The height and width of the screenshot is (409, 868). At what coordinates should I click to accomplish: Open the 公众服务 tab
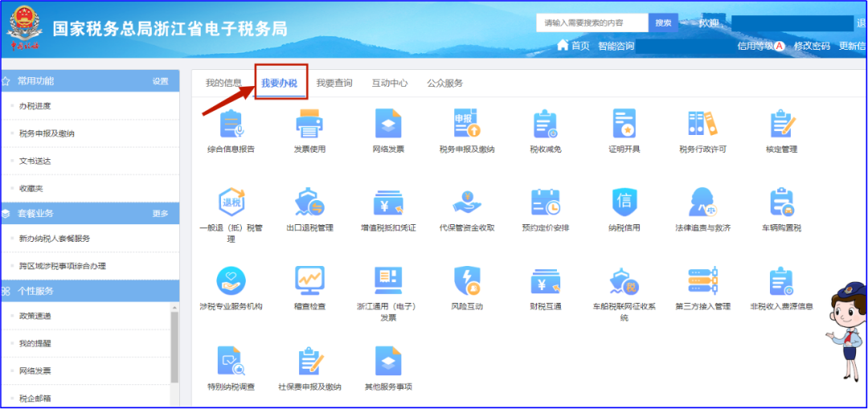click(445, 83)
